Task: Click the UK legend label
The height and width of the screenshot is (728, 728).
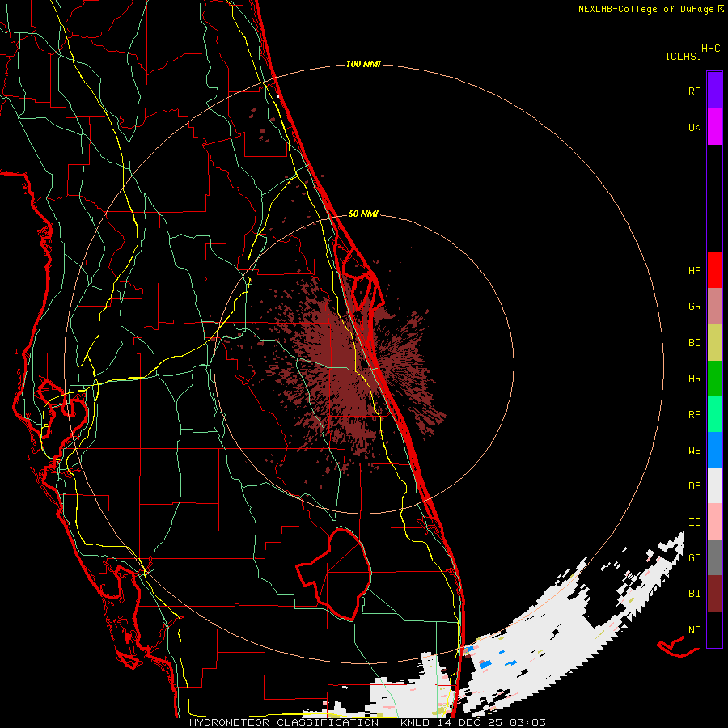Action: (694, 127)
